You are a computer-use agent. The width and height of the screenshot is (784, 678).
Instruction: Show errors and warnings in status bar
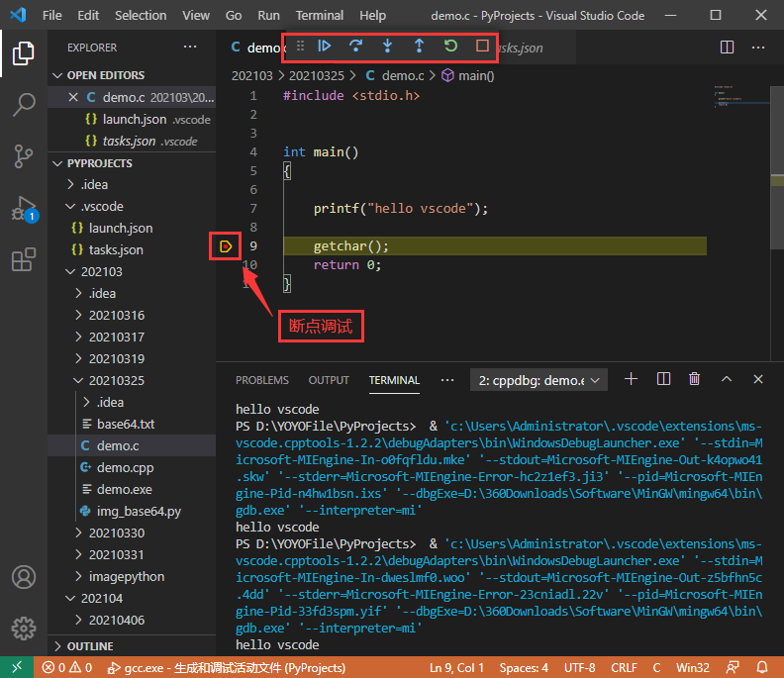pos(67,667)
